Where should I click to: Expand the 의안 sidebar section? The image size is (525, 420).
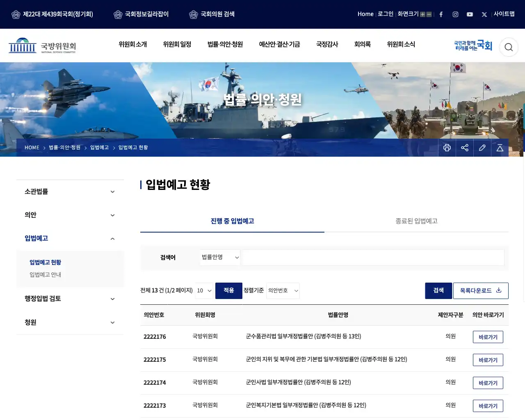click(70, 215)
